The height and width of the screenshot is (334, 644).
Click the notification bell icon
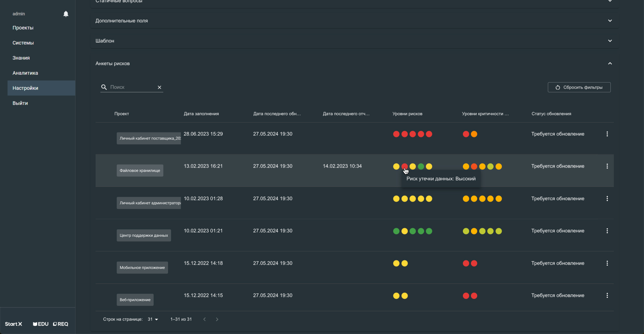(66, 14)
